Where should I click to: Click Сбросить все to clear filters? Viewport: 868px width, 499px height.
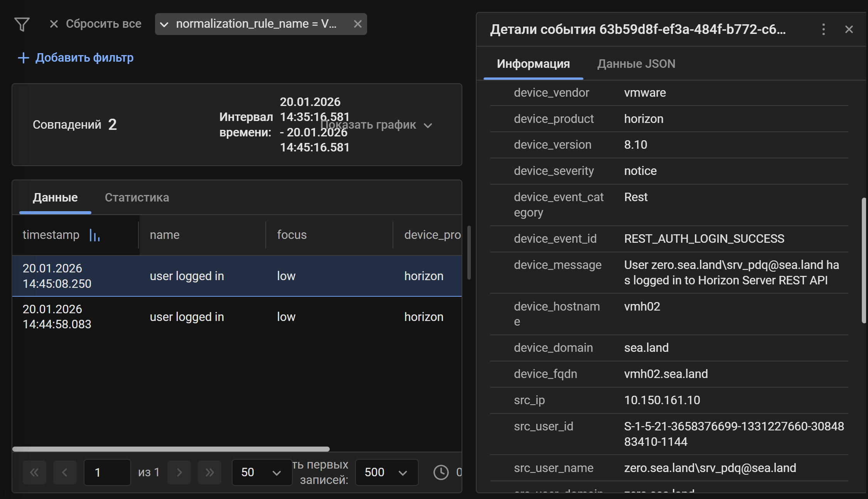coord(103,24)
